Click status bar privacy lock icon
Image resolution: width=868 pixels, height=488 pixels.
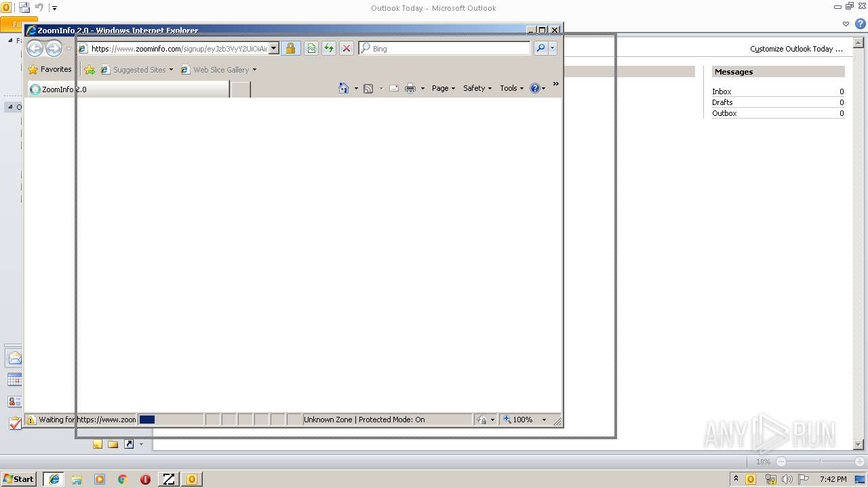481,420
